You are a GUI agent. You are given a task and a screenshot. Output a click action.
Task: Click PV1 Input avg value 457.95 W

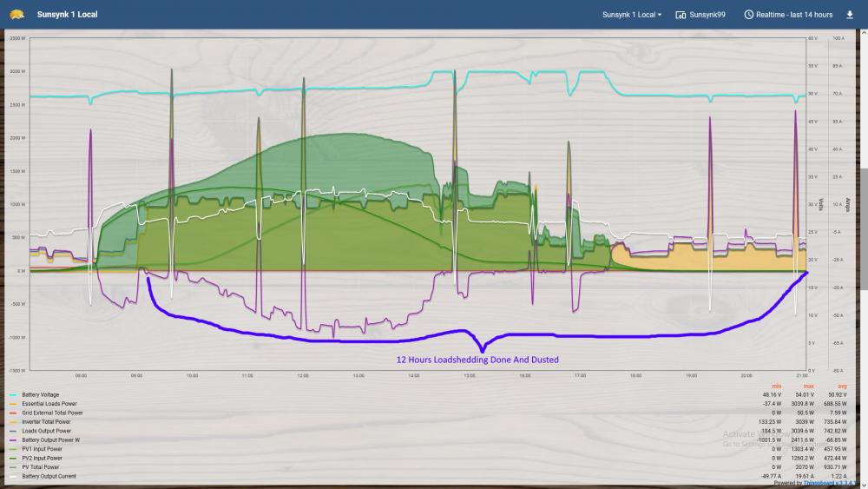click(x=835, y=449)
